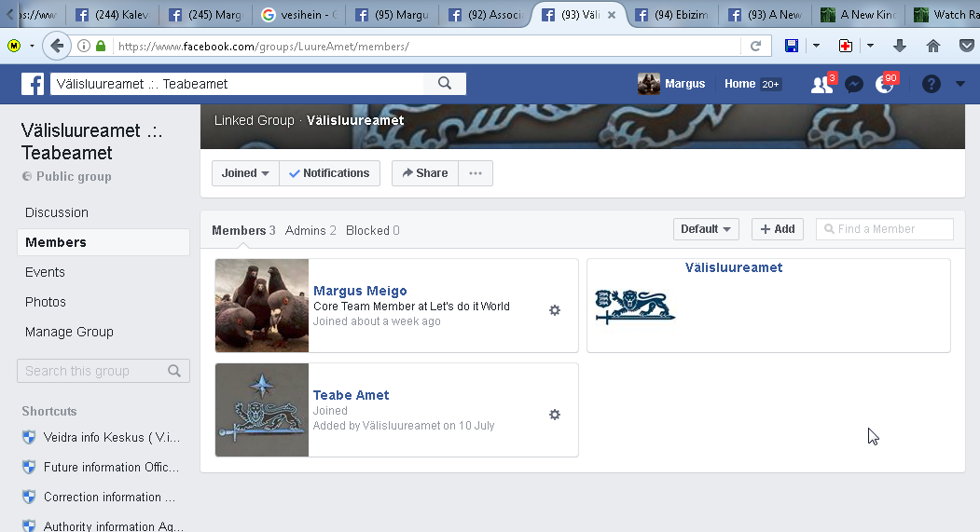The width and height of the screenshot is (980, 532).
Task: Click the browser home icon
Action: click(933, 46)
